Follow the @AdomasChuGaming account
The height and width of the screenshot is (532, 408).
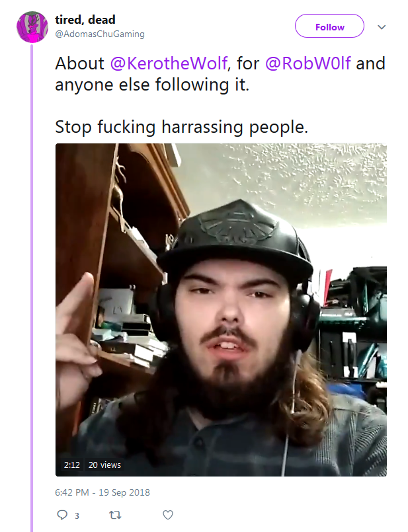329,26
